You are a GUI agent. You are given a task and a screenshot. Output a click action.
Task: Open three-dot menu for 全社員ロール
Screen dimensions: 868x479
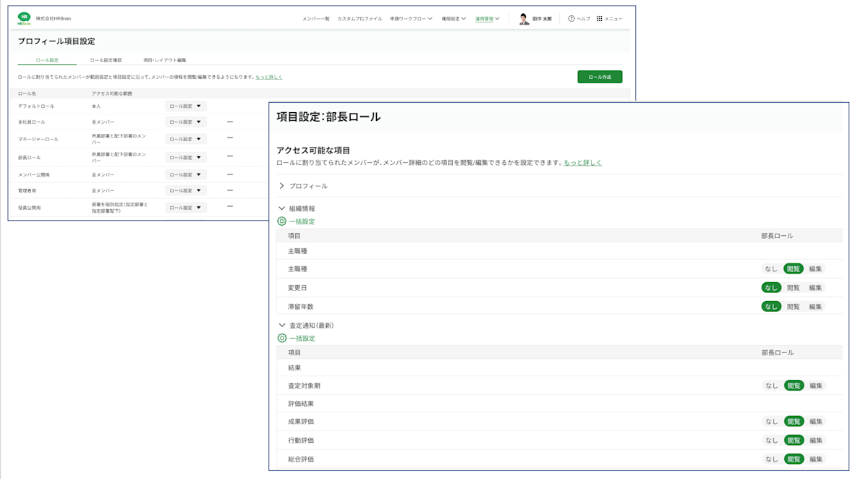pos(230,122)
